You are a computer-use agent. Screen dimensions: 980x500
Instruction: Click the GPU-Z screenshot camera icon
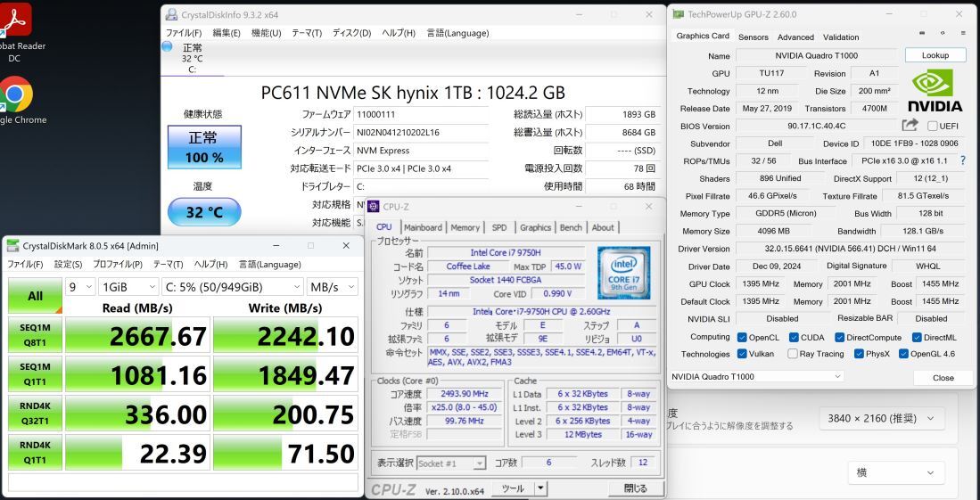pyautogui.click(x=923, y=33)
